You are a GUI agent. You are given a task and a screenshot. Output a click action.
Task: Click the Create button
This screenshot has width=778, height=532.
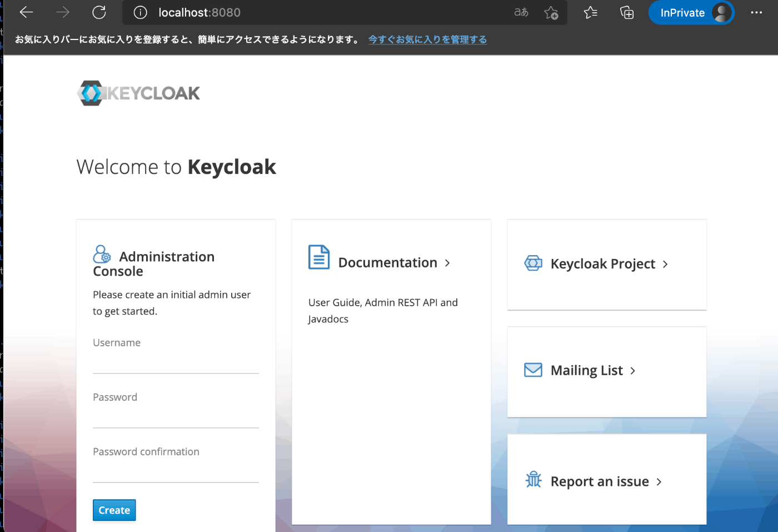[x=114, y=510]
